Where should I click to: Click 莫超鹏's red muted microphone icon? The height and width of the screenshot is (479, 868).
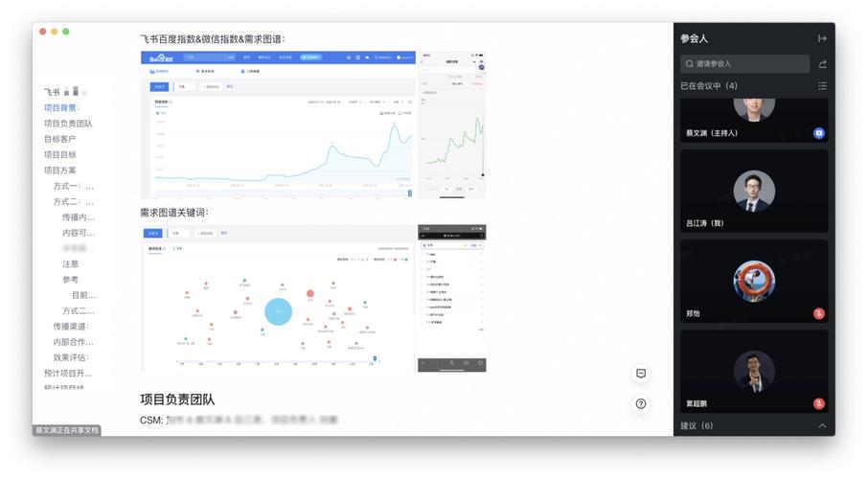(819, 403)
